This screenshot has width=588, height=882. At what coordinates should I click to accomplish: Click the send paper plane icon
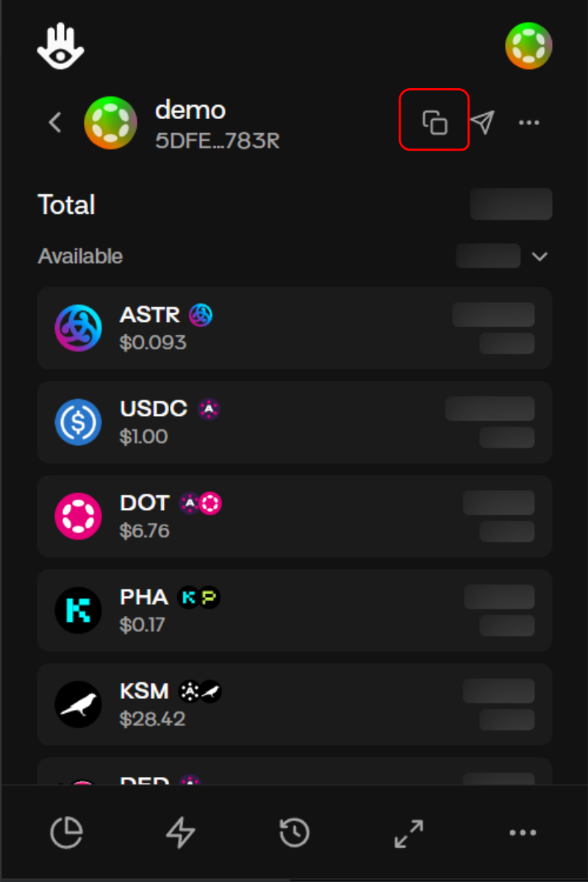[x=482, y=122]
